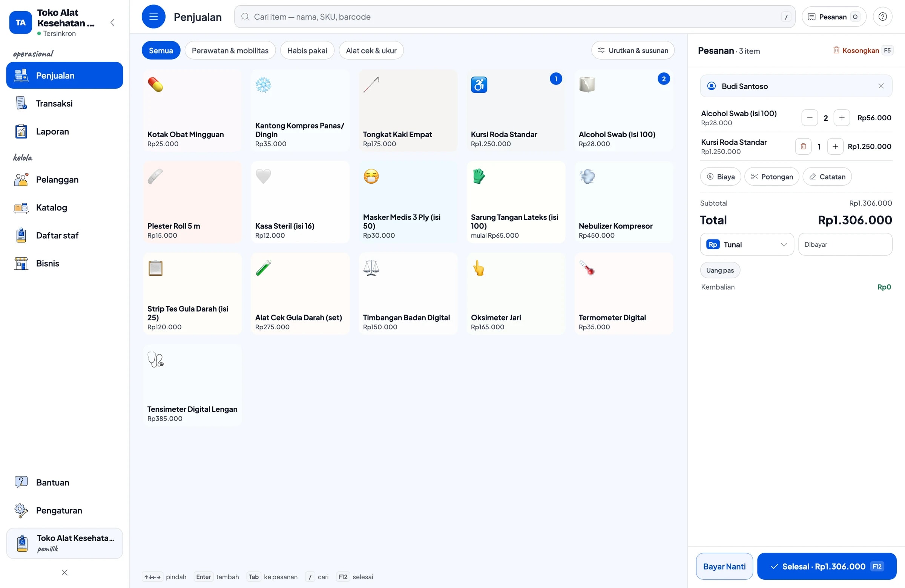Open Daftar staf page
Image resolution: width=905 pixels, height=588 pixels.
click(x=64, y=235)
